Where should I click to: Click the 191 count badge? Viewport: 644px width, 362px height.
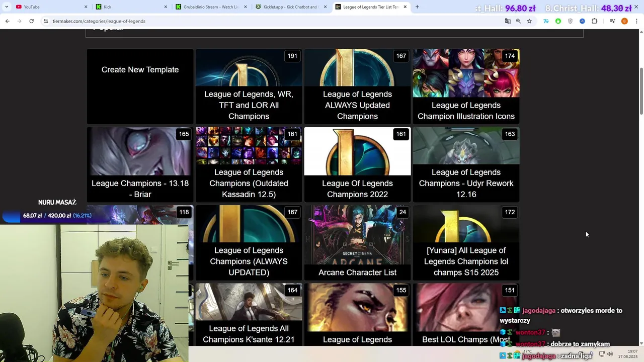coord(292,56)
